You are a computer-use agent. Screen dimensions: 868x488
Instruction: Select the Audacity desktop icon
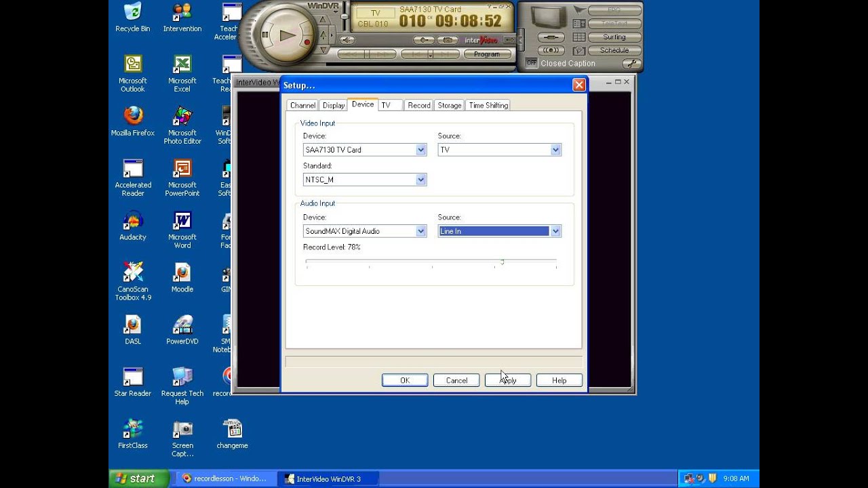pos(133,226)
